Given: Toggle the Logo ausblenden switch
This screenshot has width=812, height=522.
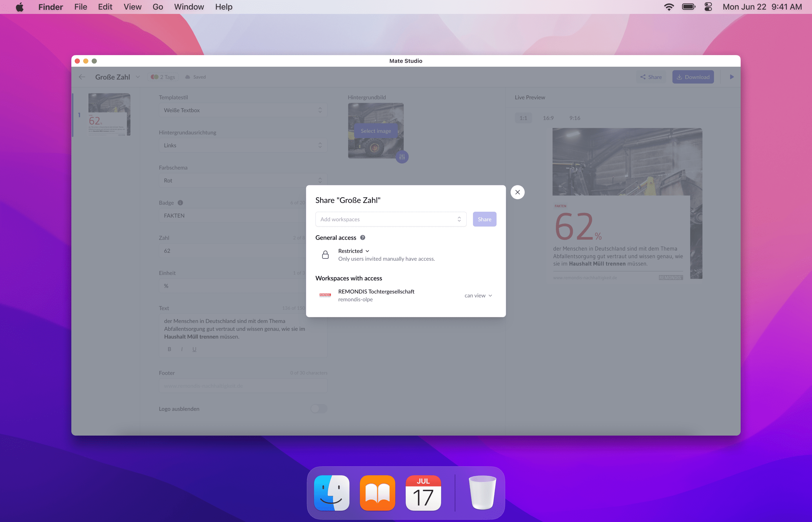Looking at the screenshot, I should coord(319,409).
